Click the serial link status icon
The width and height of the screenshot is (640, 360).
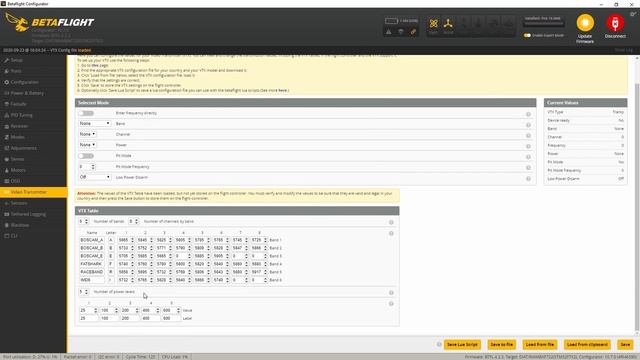coord(413,32)
